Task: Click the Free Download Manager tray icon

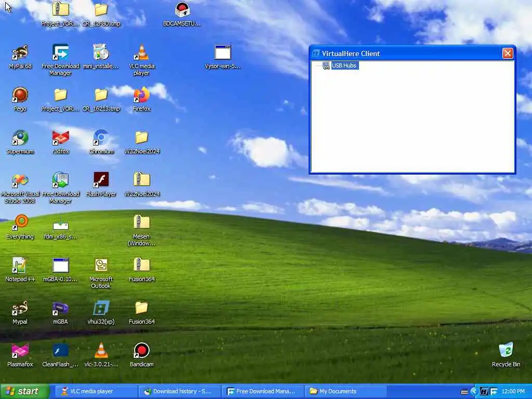Action: click(x=494, y=392)
